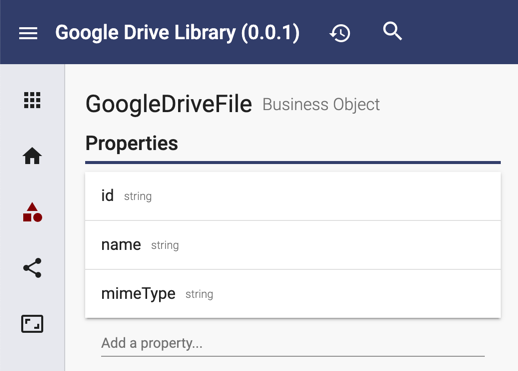518x371 pixels.
Task: Open the version history icon
Action: 340,33
